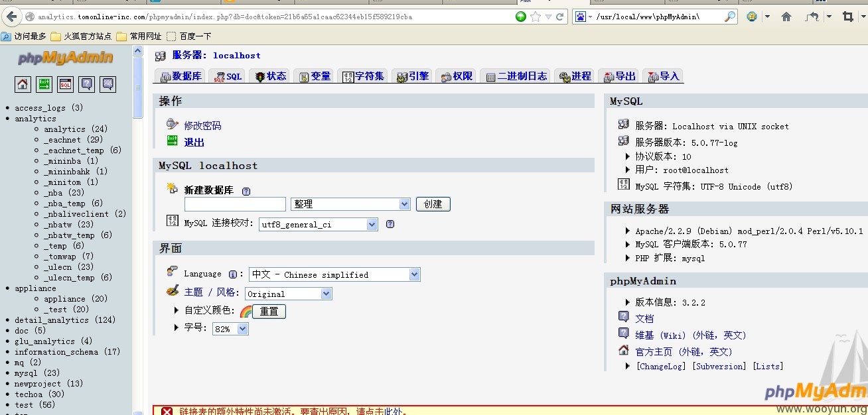Select the _eachnet (29) database
Image resolution: width=868 pixels, height=415 pixels.
[x=74, y=140]
